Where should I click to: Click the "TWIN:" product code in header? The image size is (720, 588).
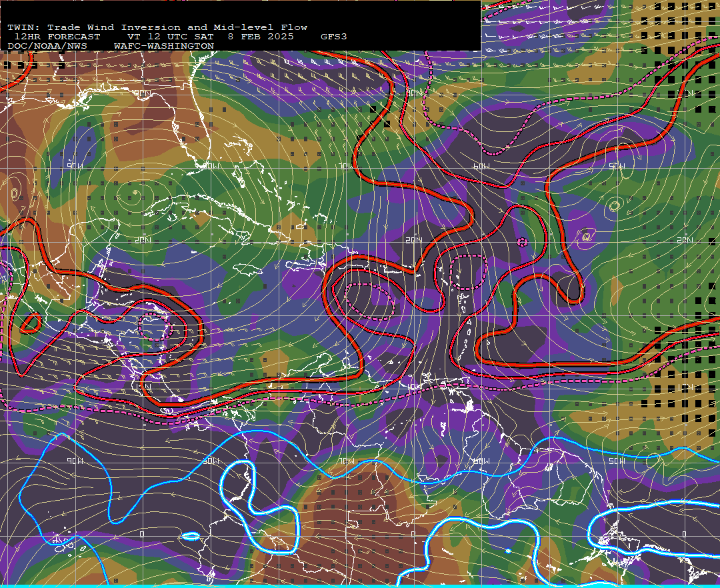(24, 27)
